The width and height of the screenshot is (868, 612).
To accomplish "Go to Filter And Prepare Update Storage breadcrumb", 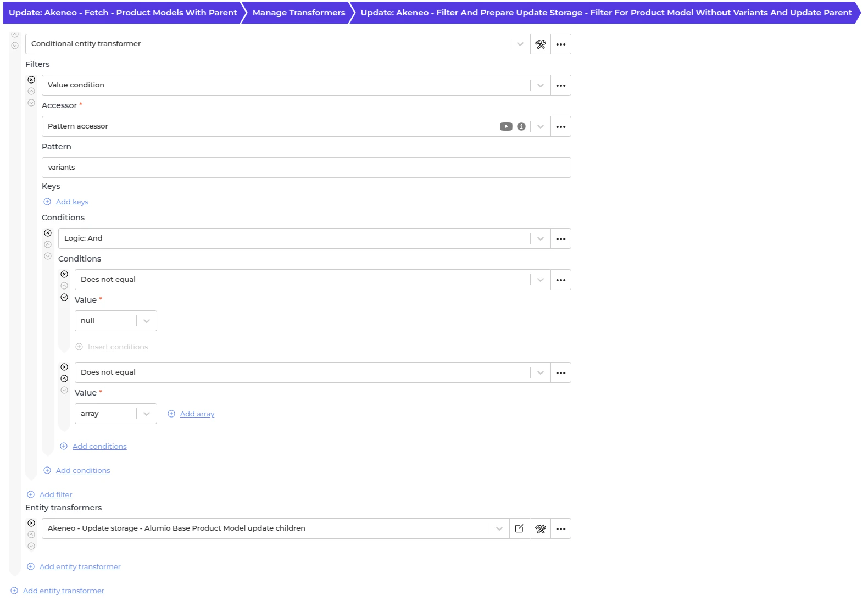I will [606, 12].
